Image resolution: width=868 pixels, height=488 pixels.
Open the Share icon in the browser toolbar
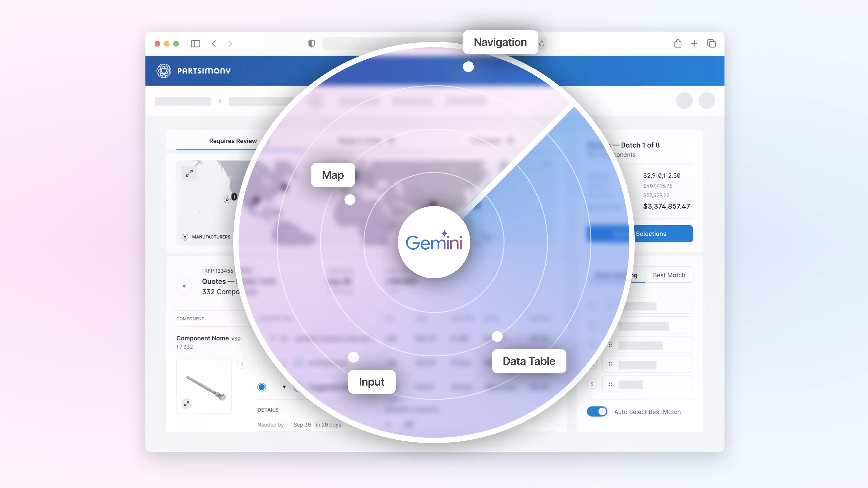pos(678,43)
